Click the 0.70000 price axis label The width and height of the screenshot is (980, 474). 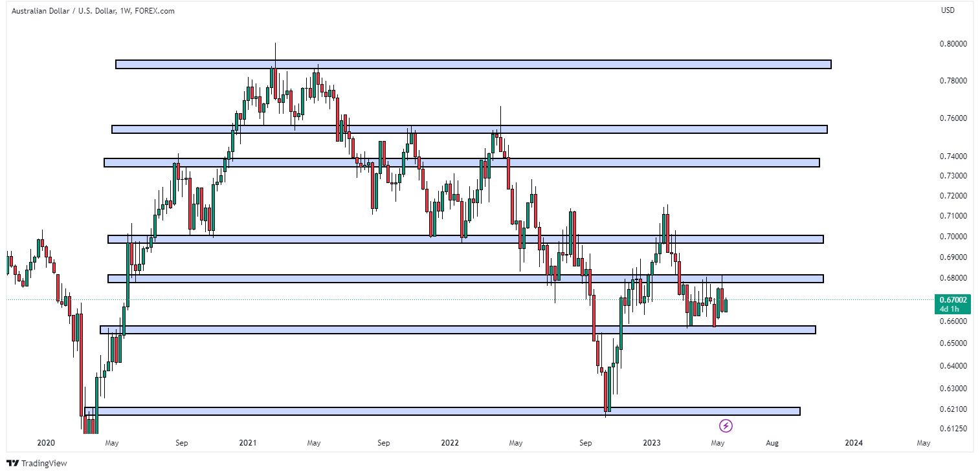point(953,237)
